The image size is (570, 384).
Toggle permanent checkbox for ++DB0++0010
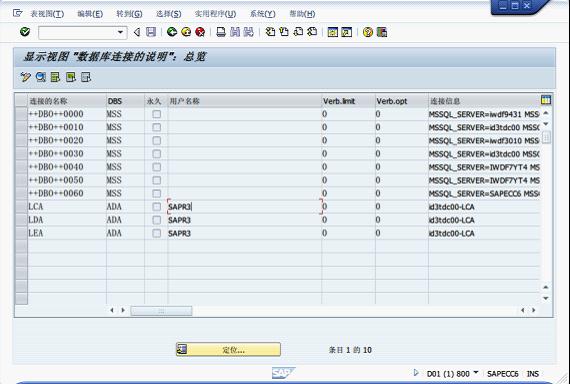[x=156, y=127]
